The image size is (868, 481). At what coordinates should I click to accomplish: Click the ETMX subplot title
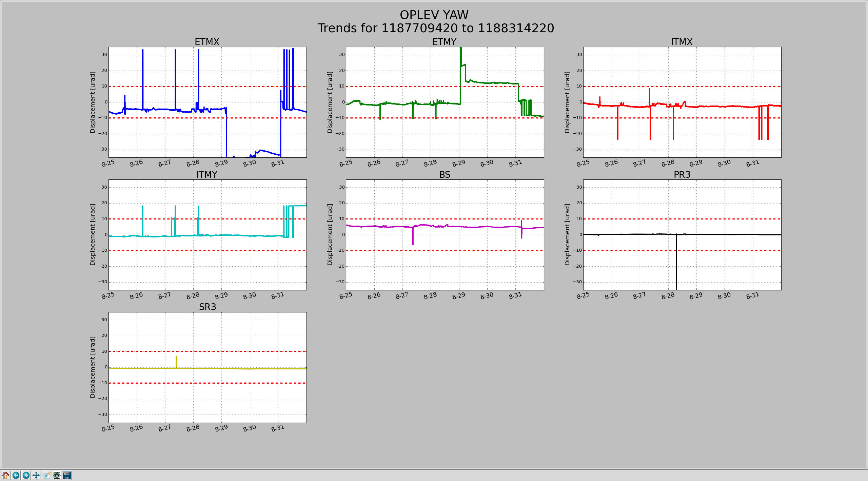pyautogui.click(x=207, y=42)
